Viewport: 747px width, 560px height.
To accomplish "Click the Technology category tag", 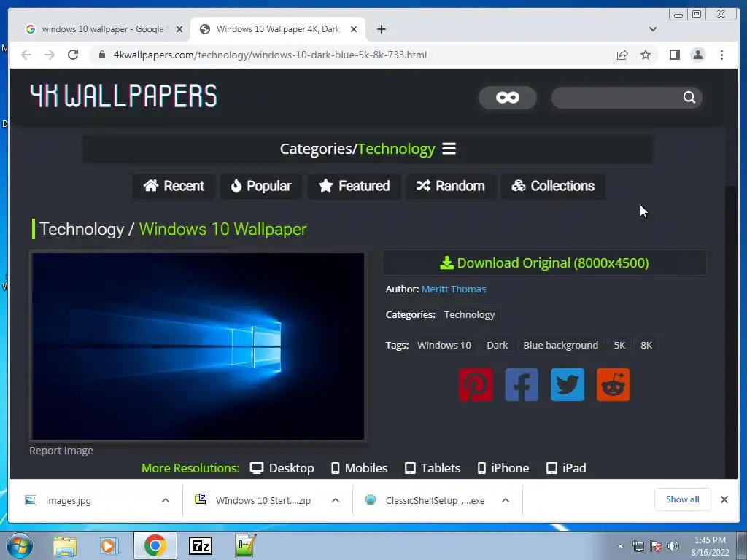I will [x=469, y=315].
